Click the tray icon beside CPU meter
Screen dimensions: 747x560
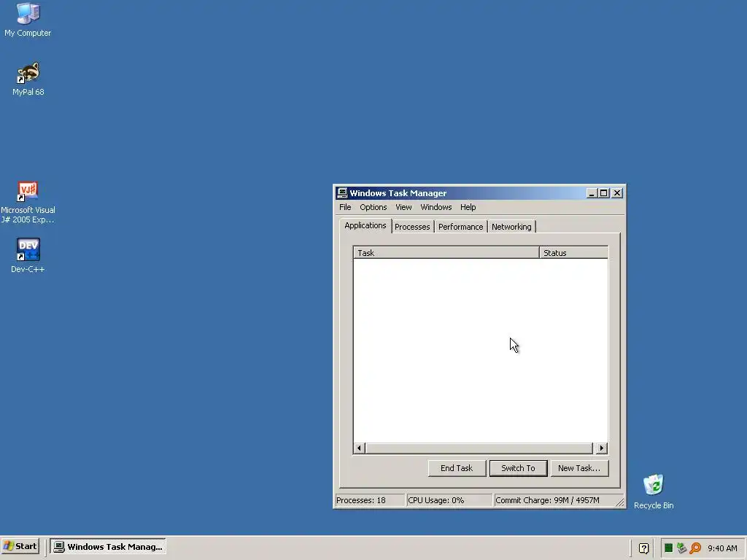coord(682,548)
